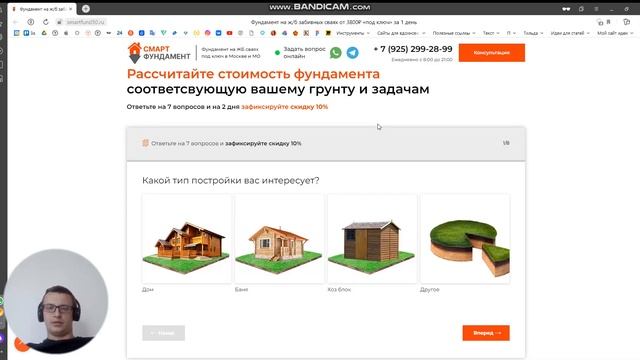Click the 'Другое' caption under last image
This screenshot has height=360, width=640.
(x=430, y=289)
